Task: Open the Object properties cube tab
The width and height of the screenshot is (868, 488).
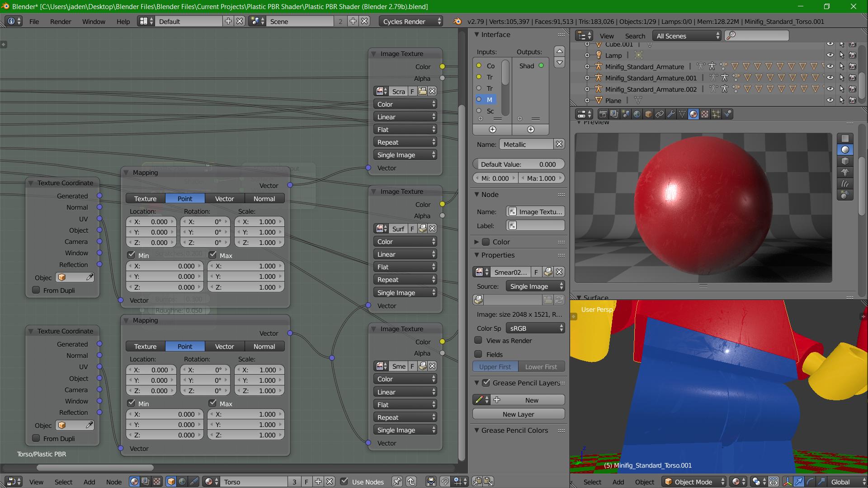Action: tap(648, 114)
